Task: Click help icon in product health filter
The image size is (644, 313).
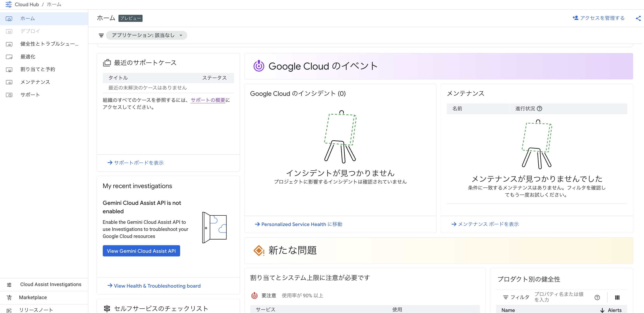Action: pos(597,297)
